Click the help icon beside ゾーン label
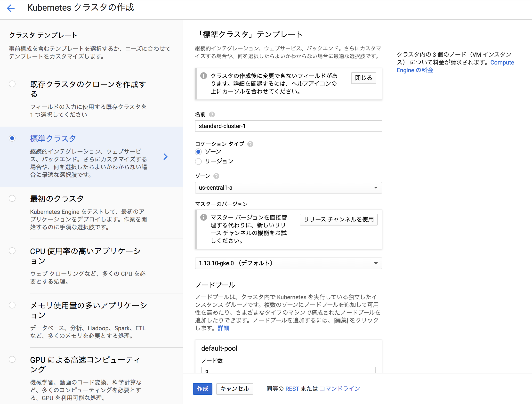The image size is (532, 404). [x=216, y=176]
